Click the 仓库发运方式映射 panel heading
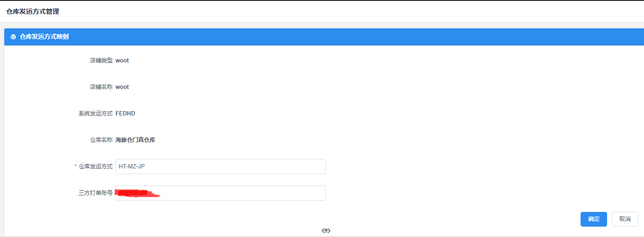Image resolution: width=644 pixels, height=237 pixels. pos(44,36)
